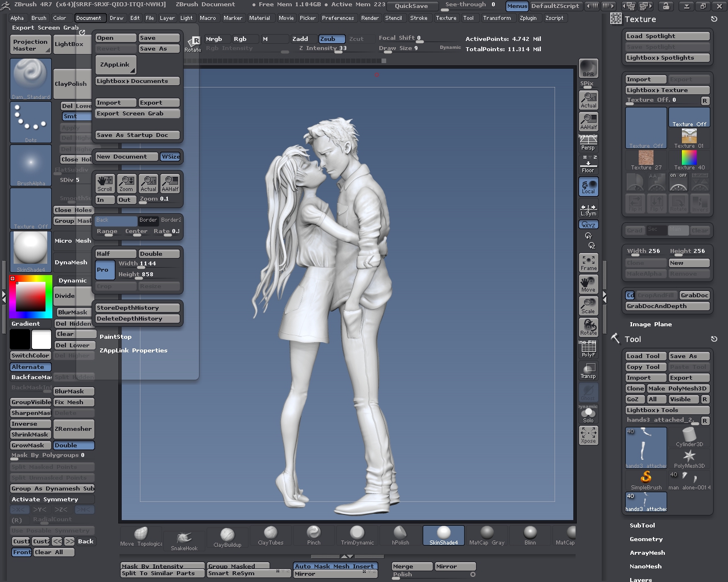Click the BPR render icon
Image resolution: width=728 pixels, height=582 pixels.
[588, 68]
